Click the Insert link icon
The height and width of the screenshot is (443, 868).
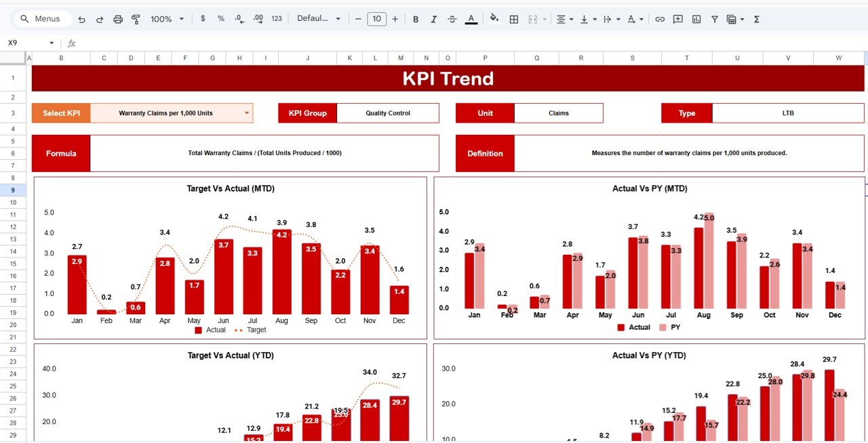[660, 19]
